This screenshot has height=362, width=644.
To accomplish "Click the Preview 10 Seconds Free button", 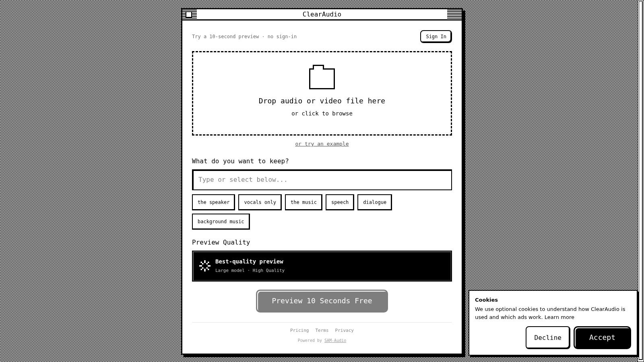I will click(322, 301).
